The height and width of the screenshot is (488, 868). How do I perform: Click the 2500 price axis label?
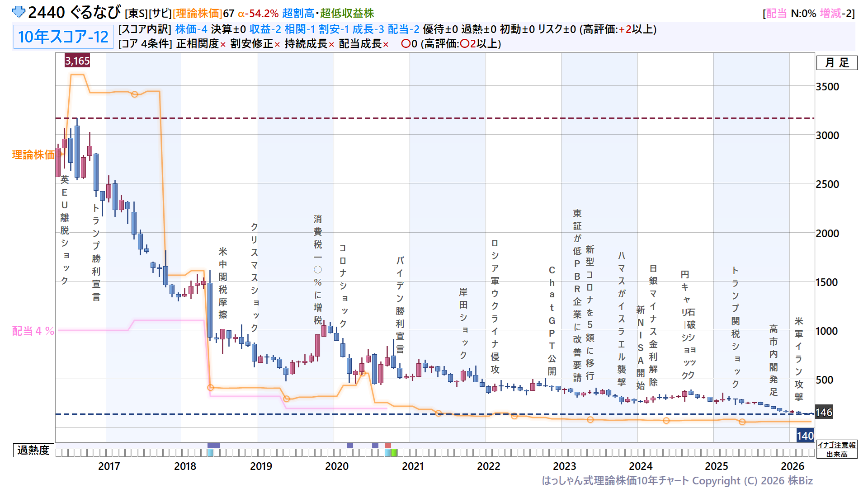pos(827,184)
